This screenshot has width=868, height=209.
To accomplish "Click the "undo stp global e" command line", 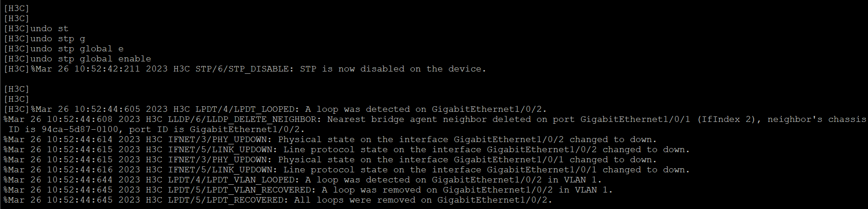I will (77, 49).
